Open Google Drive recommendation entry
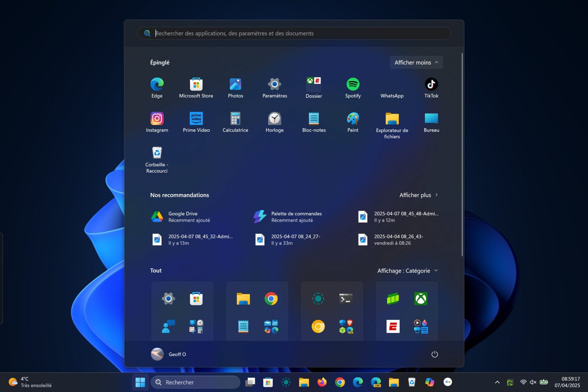The image size is (588, 392). tap(181, 217)
